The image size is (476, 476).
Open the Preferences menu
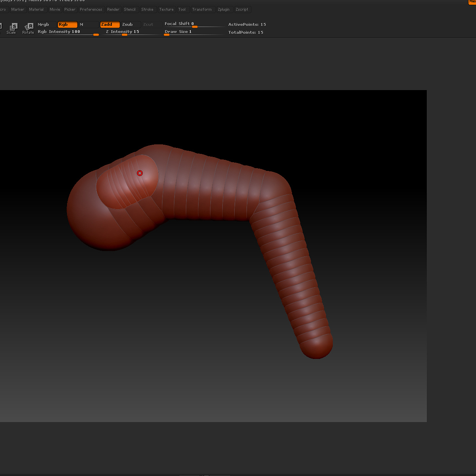[x=91, y=10]
